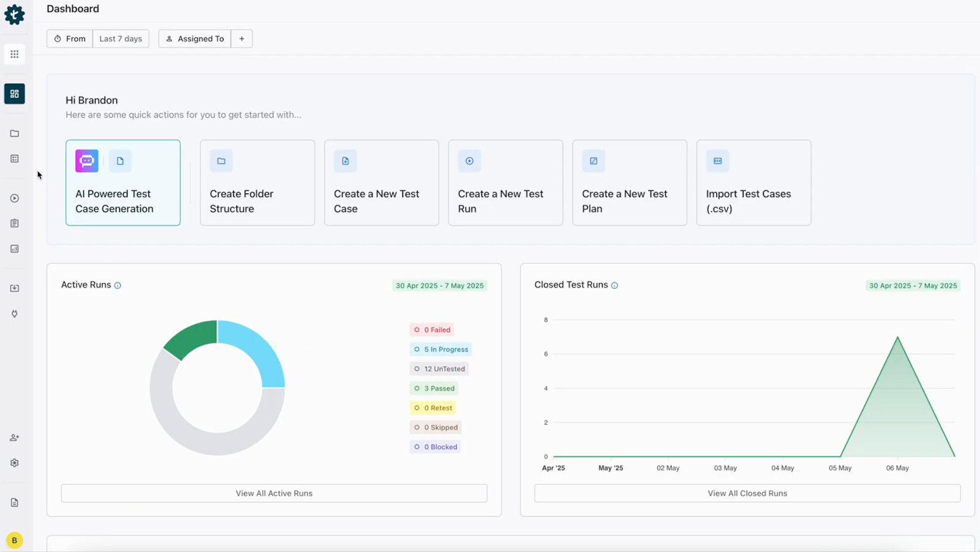Toggle the 3 Passed legend chip
The image size is (980, 552).
[434, 388]
